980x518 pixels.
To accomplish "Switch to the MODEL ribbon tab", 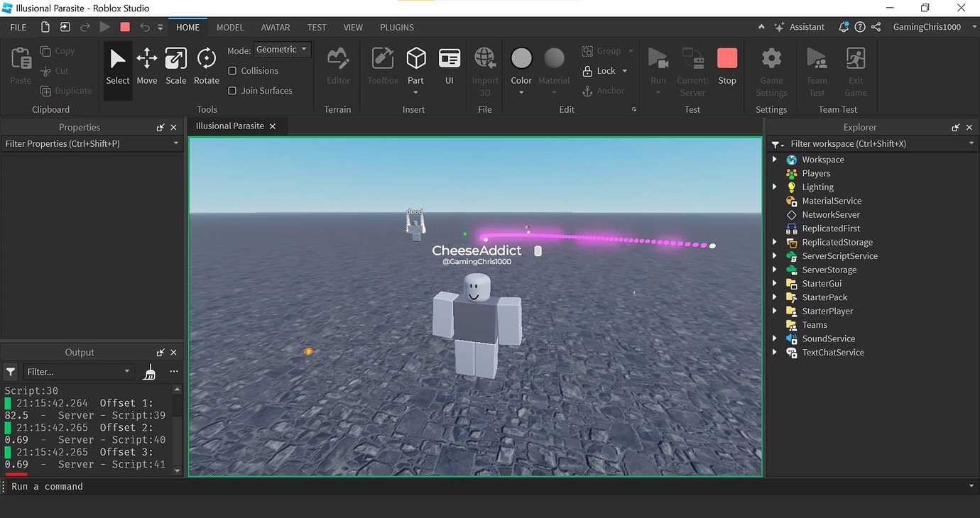I will pyautogui.click(x=230, y=27).
